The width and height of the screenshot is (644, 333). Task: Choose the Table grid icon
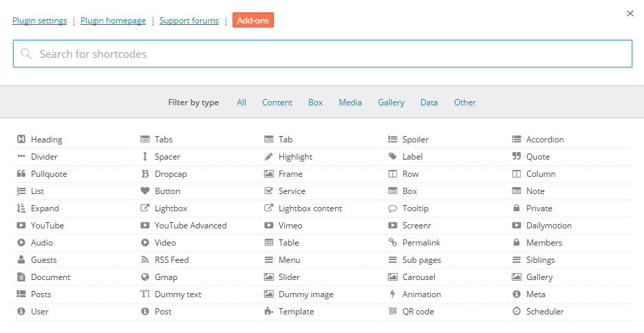pyautogui.click(x=268, y=243)
